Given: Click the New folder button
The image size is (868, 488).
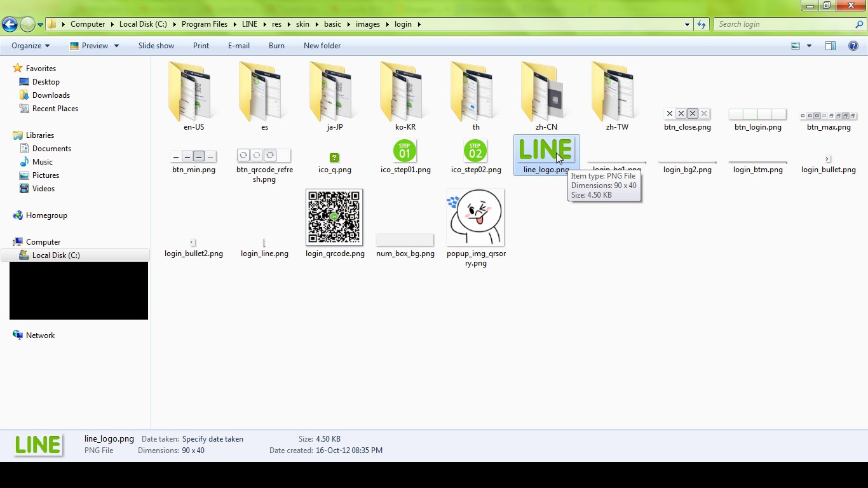Looking at the screenshot, I should point(322,46).
